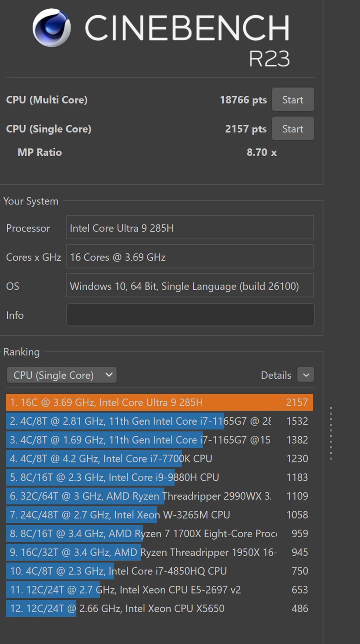Click the 2157 pts single core score

(246, 129)
